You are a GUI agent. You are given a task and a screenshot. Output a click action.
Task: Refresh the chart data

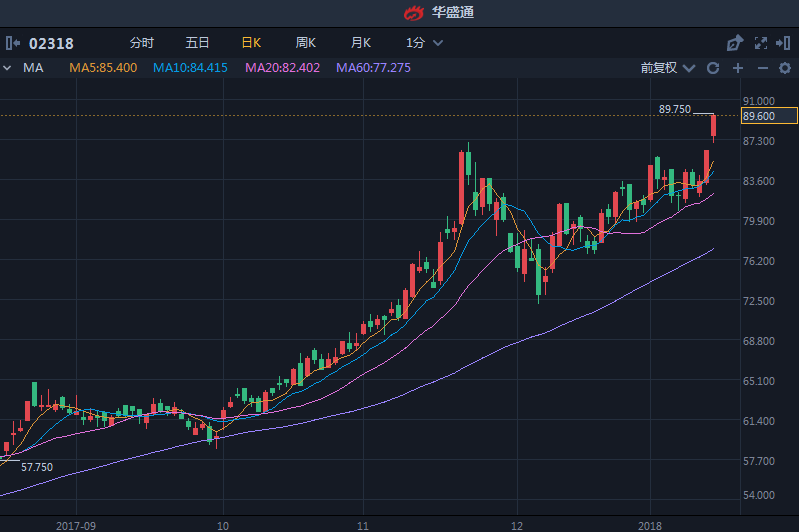tap(713, 68)
